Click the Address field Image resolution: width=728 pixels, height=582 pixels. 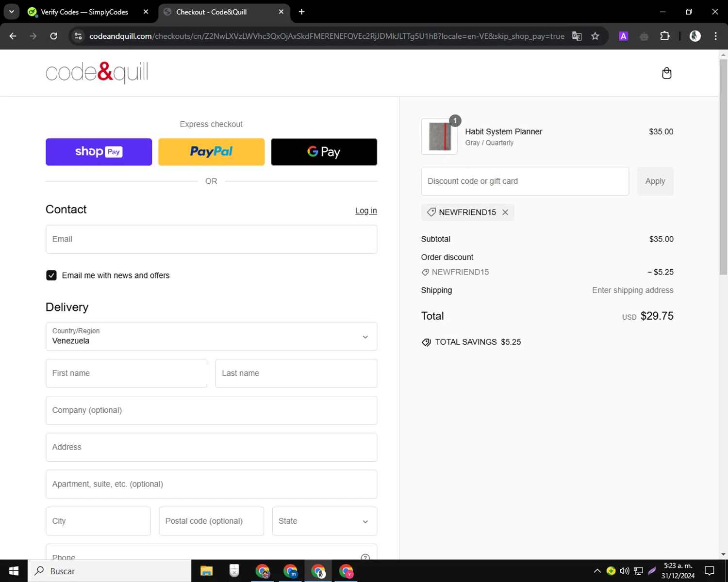click(211, 447)
